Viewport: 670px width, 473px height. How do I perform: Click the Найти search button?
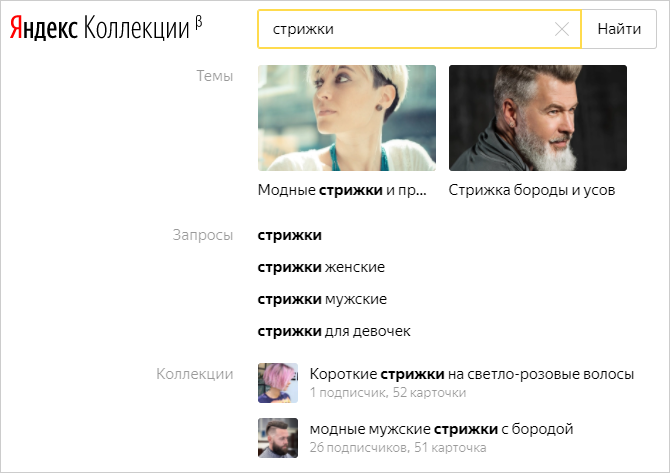point(619,29)
